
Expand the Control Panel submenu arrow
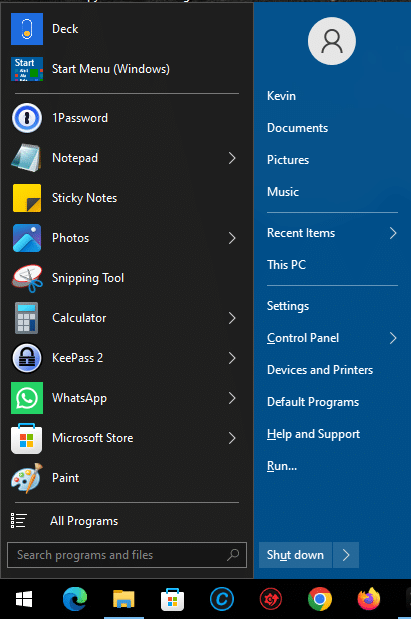tap(393, 338)
